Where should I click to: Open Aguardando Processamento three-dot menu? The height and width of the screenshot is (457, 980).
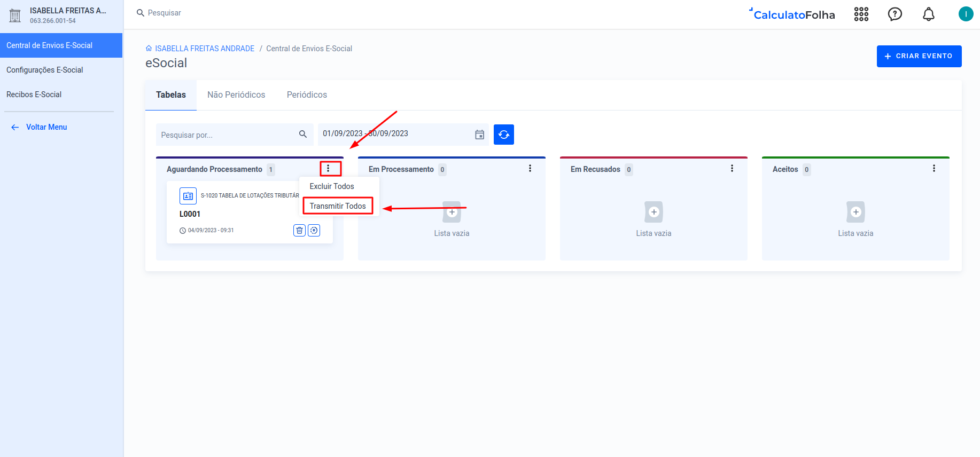(x=328, y=169)
